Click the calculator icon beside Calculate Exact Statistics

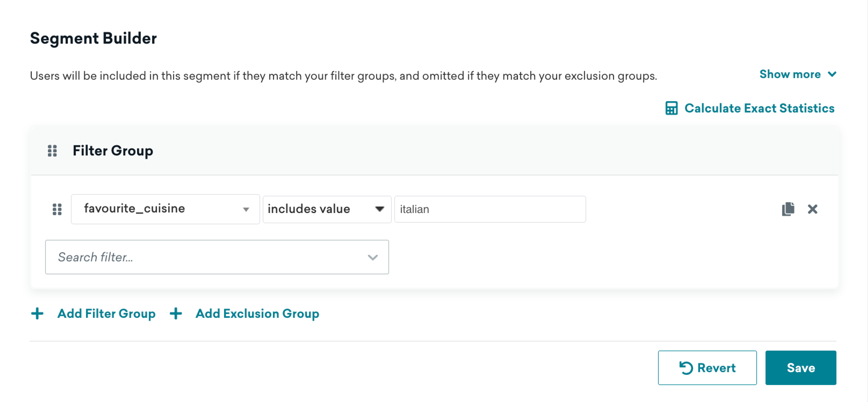click(x=671, y=108)
